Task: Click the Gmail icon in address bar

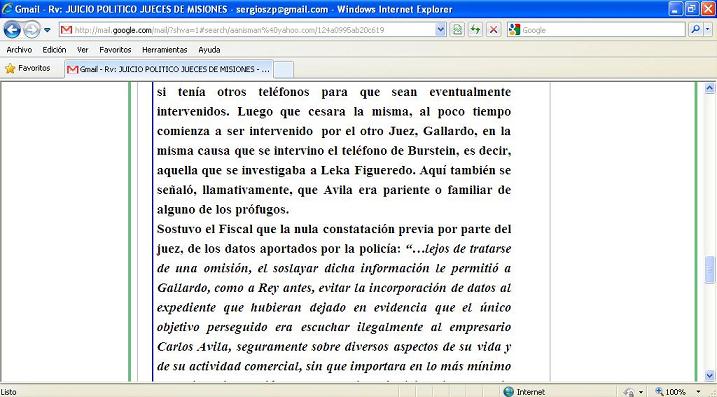Action: [x=67, y=30]
